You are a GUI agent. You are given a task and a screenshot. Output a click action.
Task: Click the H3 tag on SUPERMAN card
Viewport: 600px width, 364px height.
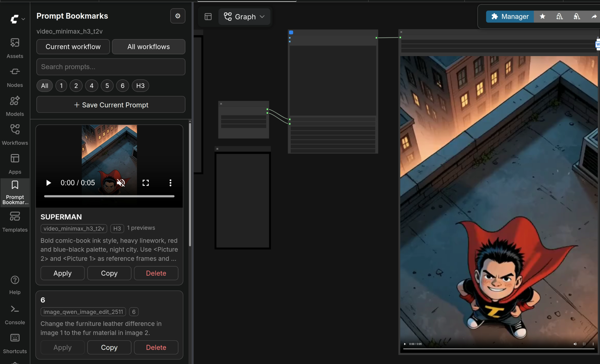coord(117,228)
